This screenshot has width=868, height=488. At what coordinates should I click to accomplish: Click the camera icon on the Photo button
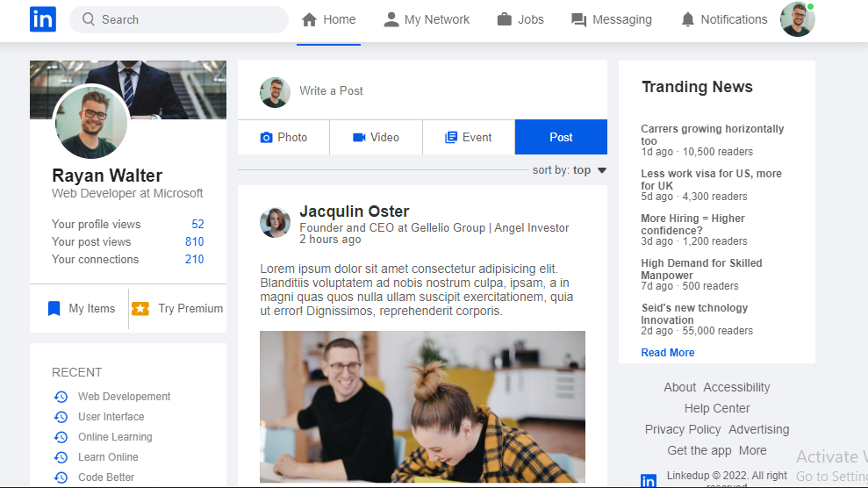tap(266, 137)
